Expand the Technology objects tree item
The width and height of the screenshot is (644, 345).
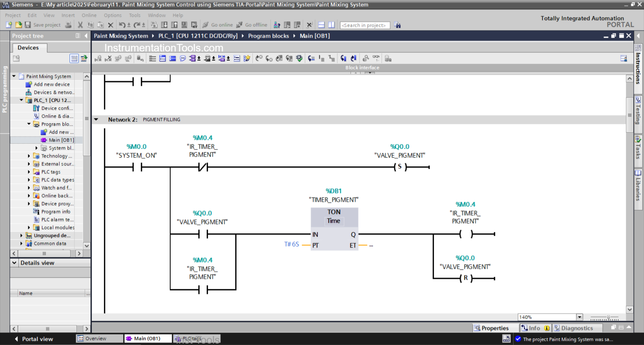(29, 156)
